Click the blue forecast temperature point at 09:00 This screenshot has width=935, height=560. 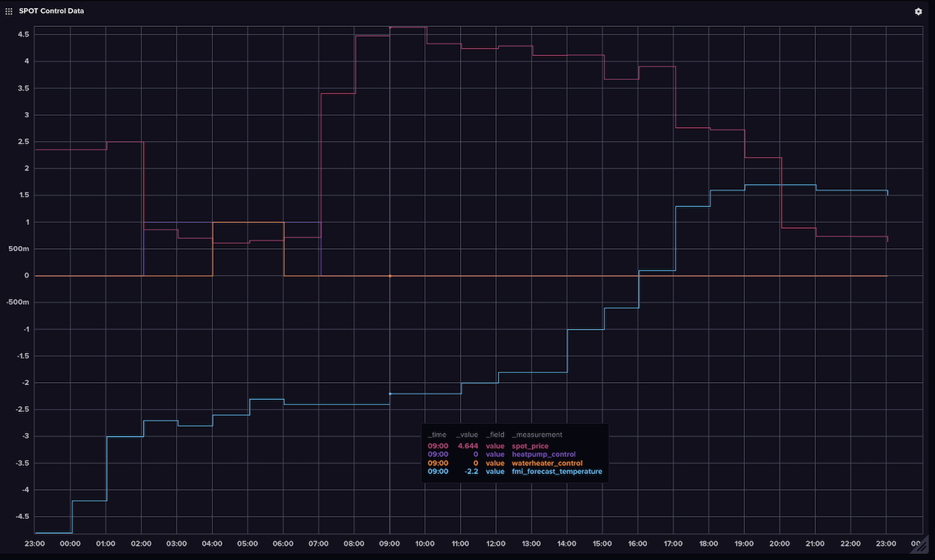pyautogui.click(x=390, y=393)
